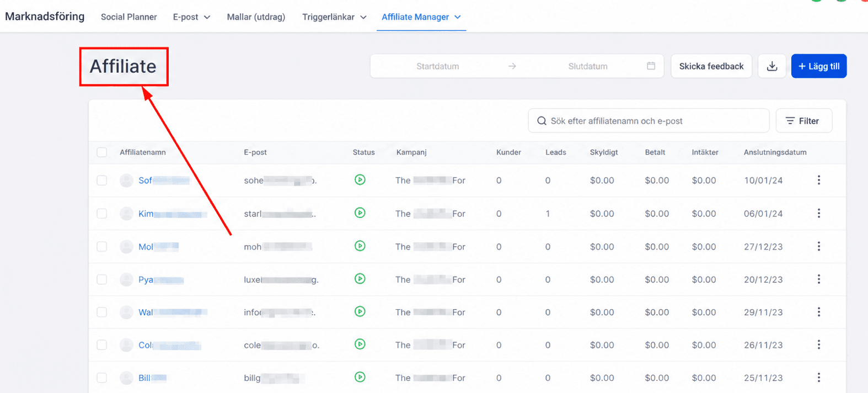Expand the E-post dropdown menu
Screen dimensions: 868x393
pyautogui.click(x=191, y=17)
